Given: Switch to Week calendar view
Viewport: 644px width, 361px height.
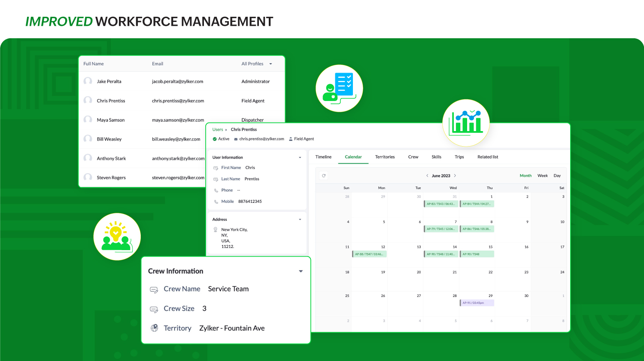Looking at the screenshot, I should [x=543, y=175].
